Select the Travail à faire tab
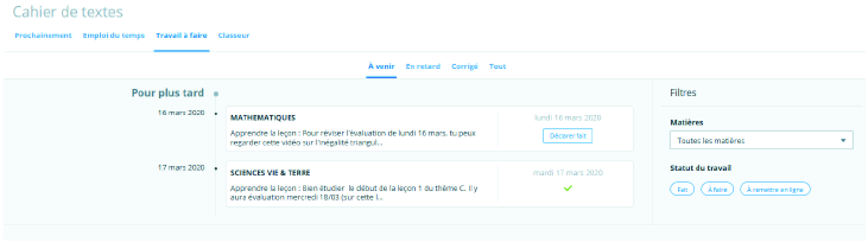This screenshot has width=868, height=249. [181, 35]
